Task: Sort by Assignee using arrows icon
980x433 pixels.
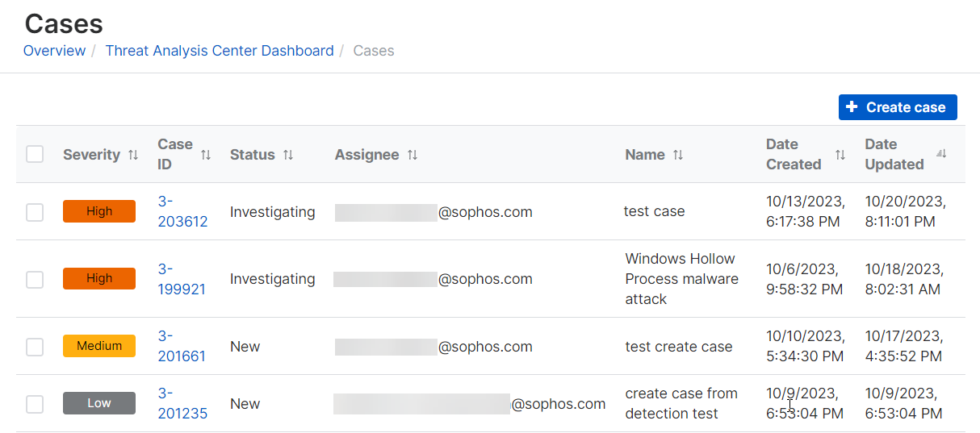Action: tap(413, 155)
